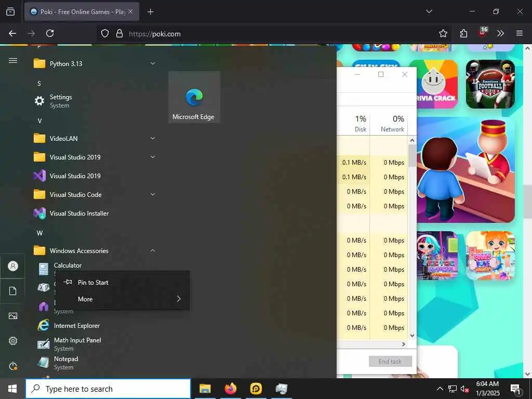
Task: Click the tracking protection shield icon
Action: point(105,33)
